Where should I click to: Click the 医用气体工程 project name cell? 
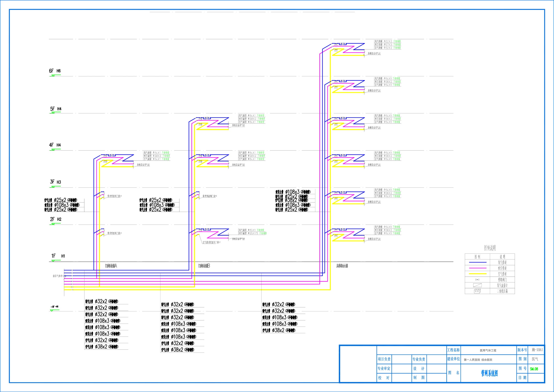click(488, 350)
